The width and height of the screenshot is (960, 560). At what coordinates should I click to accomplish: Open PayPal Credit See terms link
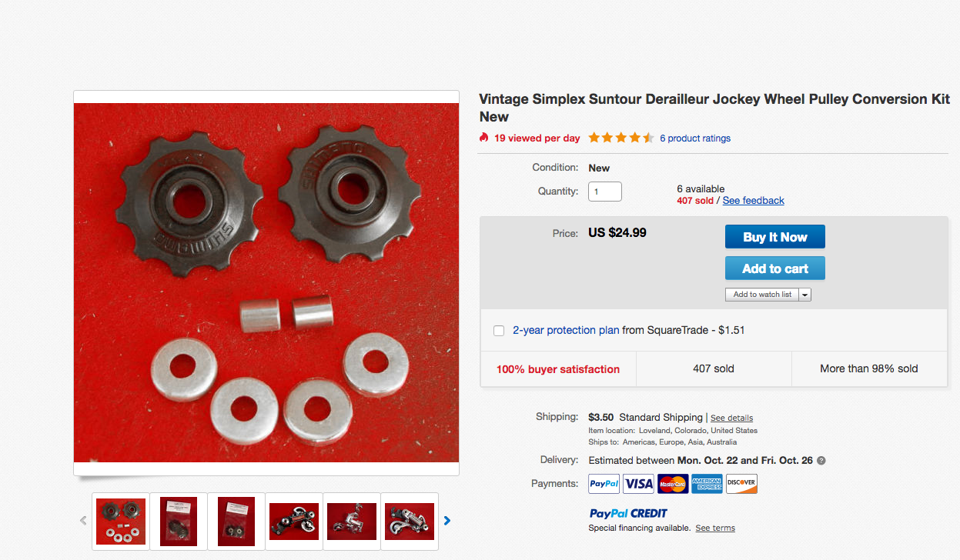click(715, 528)
